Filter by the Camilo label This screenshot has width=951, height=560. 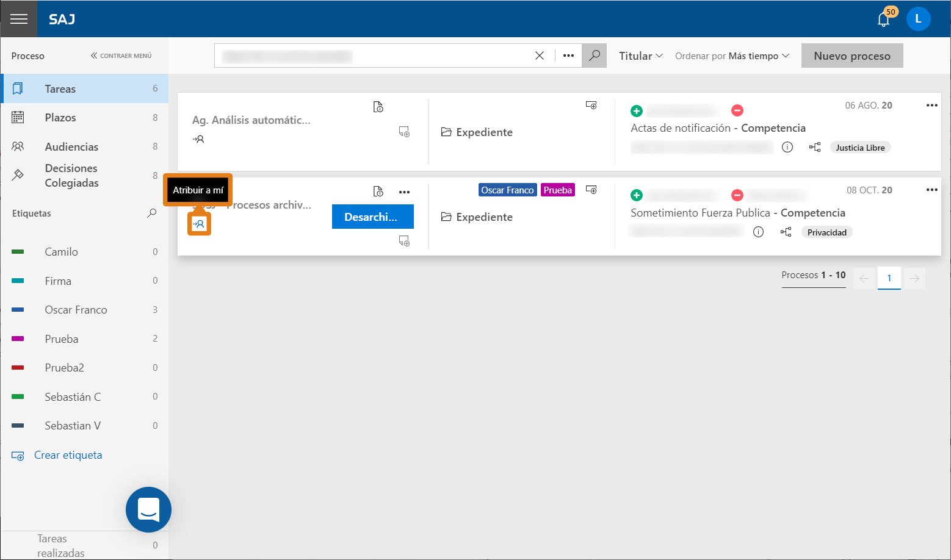pos(84,251)
